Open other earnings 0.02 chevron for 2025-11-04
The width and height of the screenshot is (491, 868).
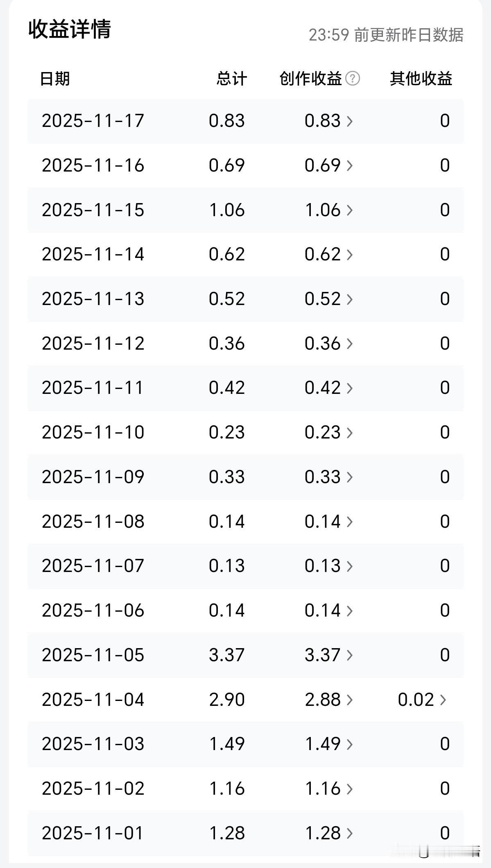443,700
